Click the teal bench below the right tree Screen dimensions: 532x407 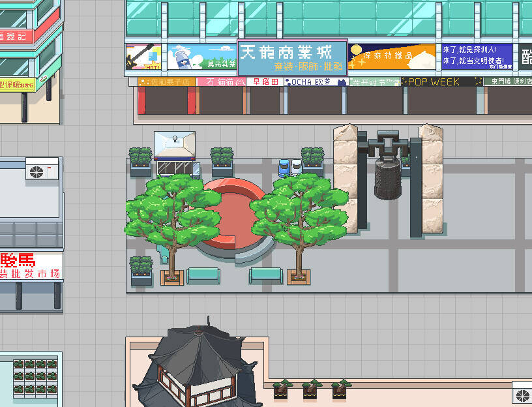266,275
